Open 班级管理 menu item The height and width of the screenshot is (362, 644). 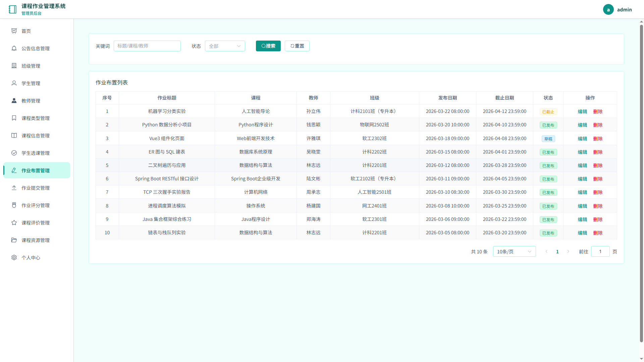pos(37,66)
